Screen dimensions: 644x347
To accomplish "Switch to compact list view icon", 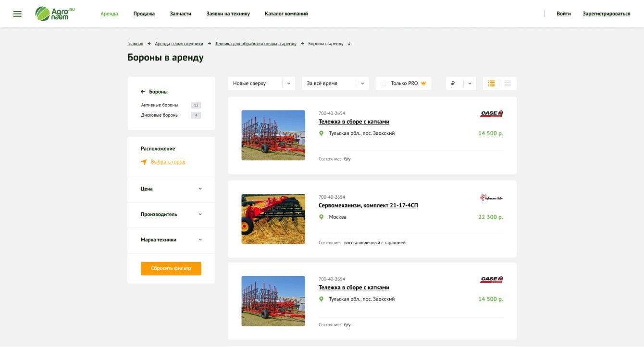I will (x=508, y=84).
